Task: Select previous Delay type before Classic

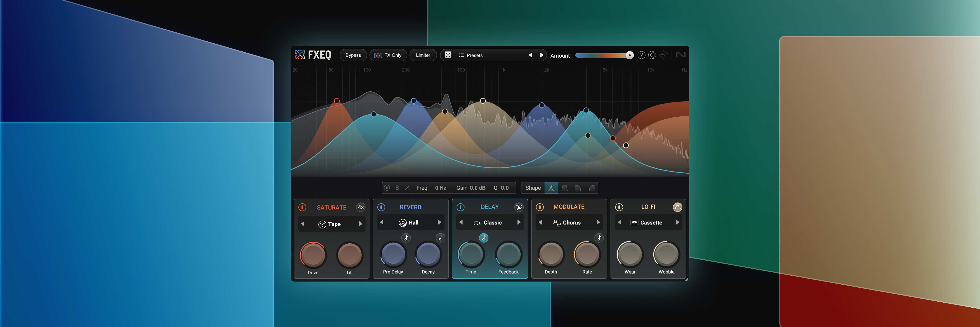Action: (461, 222)
